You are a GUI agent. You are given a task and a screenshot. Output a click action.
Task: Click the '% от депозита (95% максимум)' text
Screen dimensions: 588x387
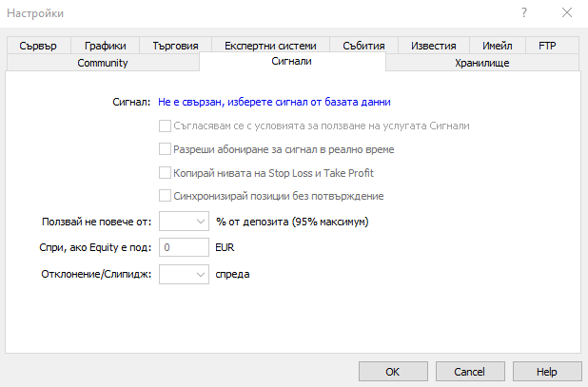click(292, 222)
